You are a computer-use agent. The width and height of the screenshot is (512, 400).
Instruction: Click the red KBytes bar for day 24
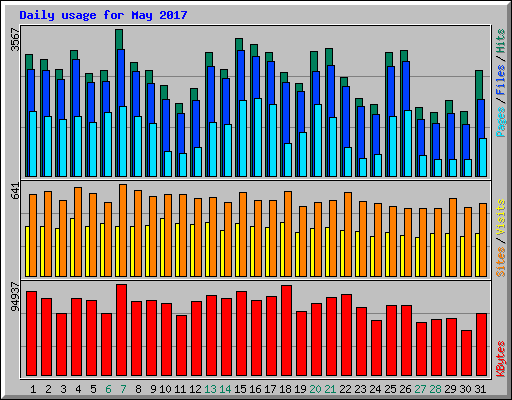[377, 348]
